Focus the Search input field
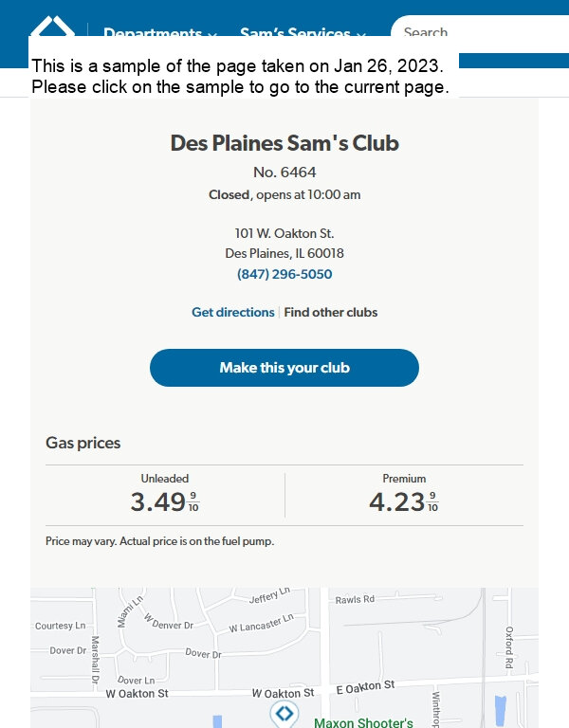Viewport: 569px width, 728px height. pyautogui.click(x=480, y=32)
